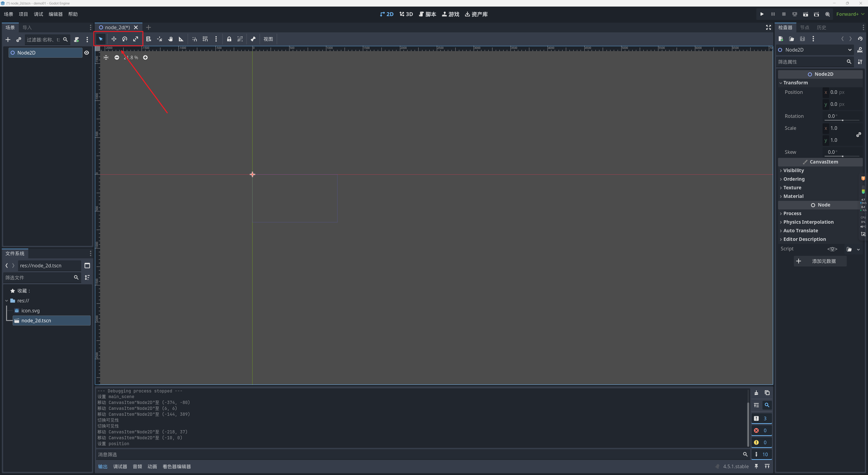This screenshot has width=868, height=475.
Task: Switch to the 调试器 bottom tab
Action: point(120,467)
